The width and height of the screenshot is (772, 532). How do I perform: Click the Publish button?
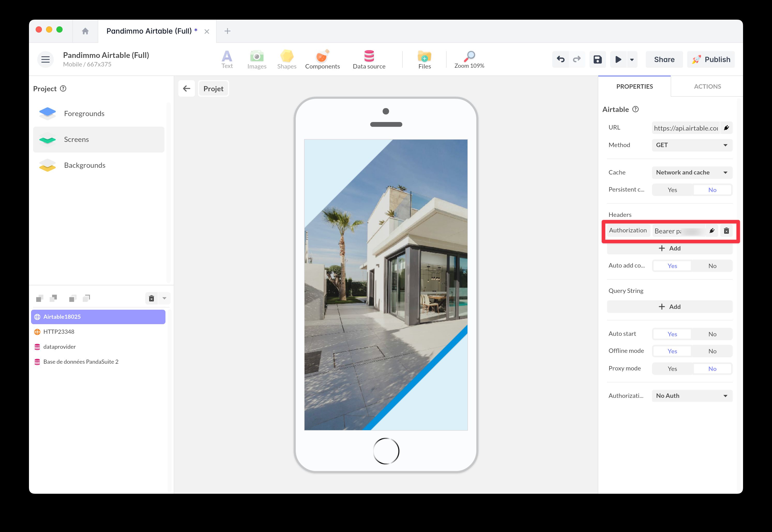point(711,59)
